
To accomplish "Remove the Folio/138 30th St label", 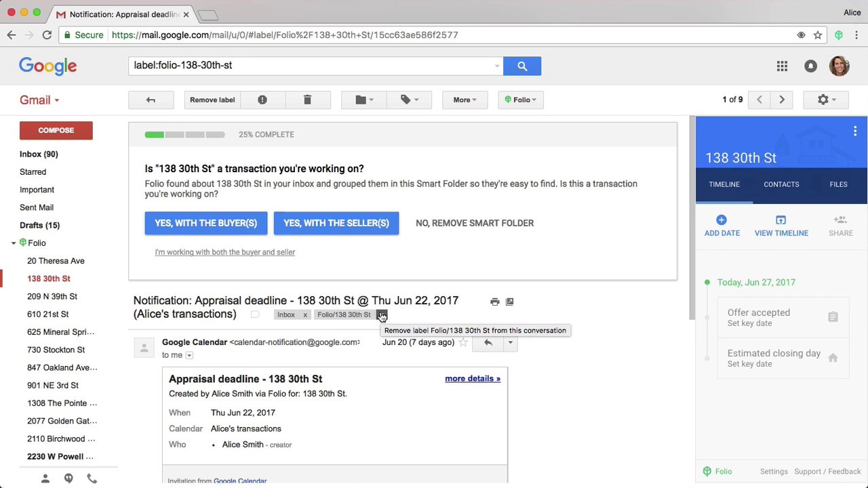I will [x=381, y=314].
